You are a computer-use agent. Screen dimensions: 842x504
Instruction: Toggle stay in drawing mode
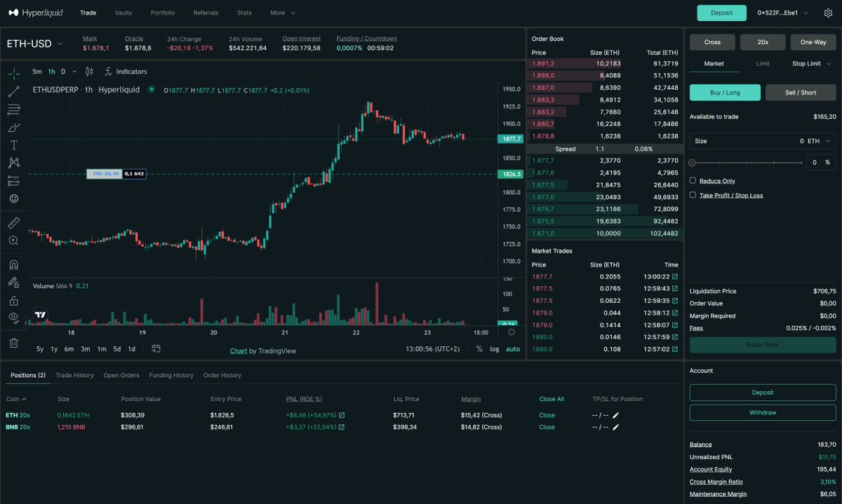click(13, 282)
